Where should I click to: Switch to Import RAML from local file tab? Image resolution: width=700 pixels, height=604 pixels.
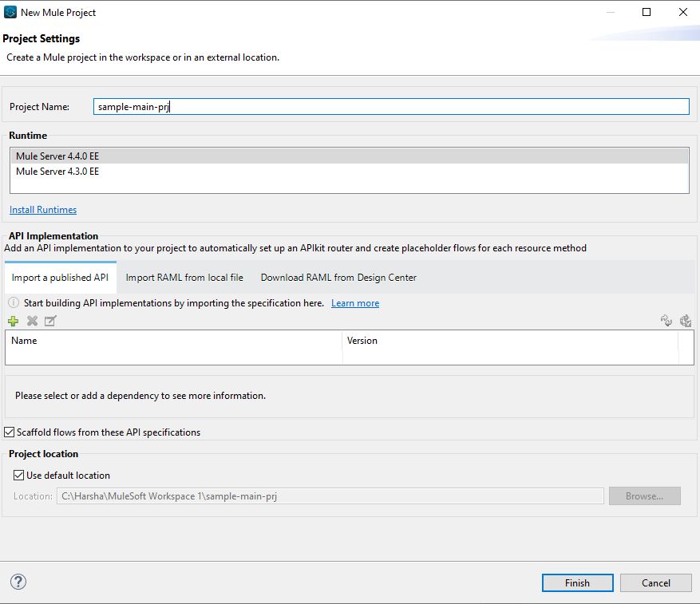pos(184,278)
